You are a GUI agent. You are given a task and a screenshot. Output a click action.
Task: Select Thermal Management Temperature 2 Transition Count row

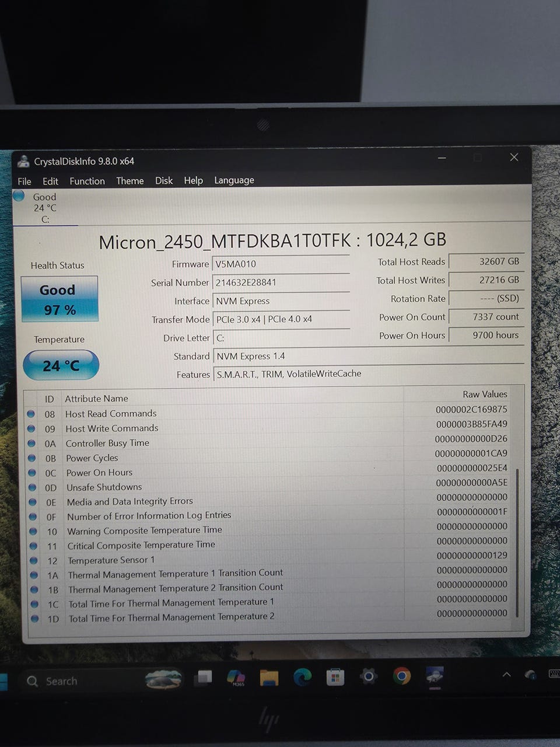(x=267, y=588)
